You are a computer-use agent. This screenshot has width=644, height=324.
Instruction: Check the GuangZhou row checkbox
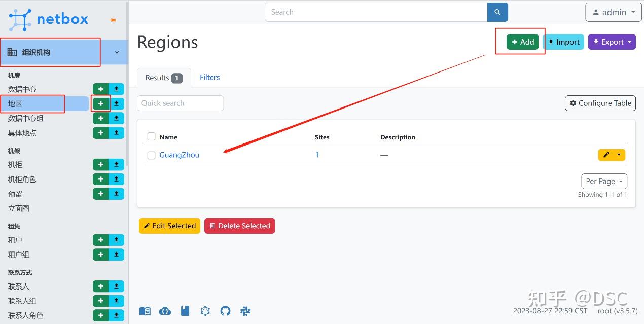[151, 155]
